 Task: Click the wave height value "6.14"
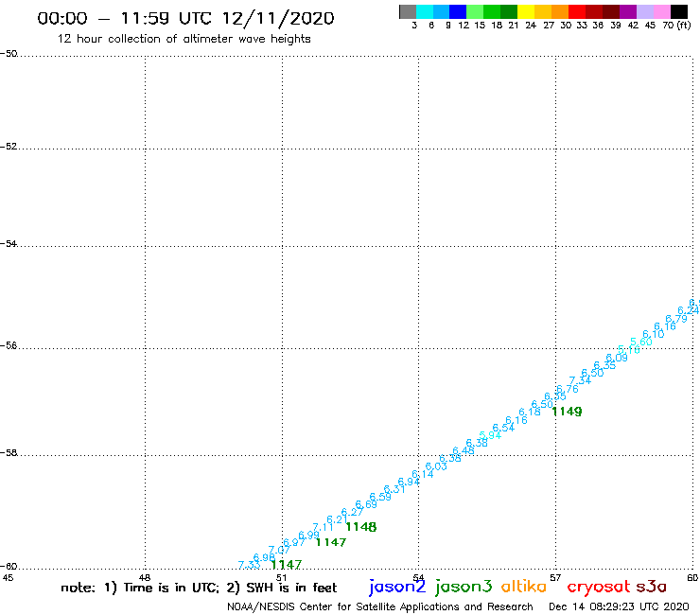(x=423, y=474)
